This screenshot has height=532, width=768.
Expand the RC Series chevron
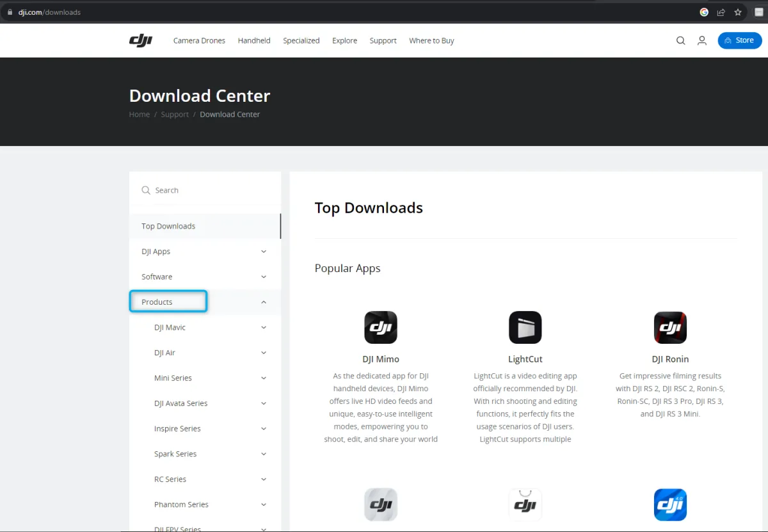264,479
